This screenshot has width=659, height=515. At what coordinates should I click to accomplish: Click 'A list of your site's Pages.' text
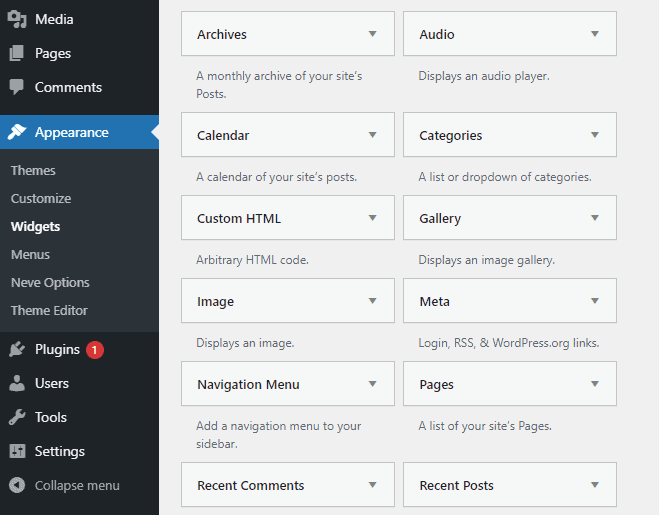pyautogui.click(x=485, y=426)
